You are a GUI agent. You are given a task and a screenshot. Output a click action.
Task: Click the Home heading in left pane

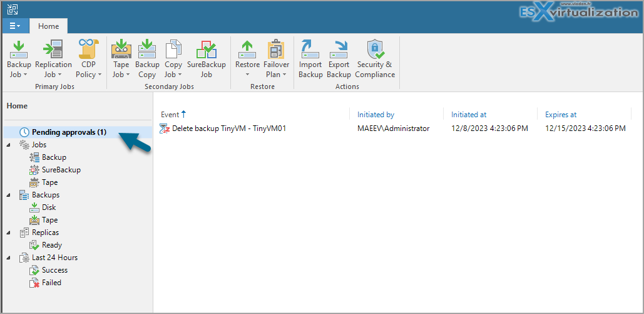(x=18, y=106)
